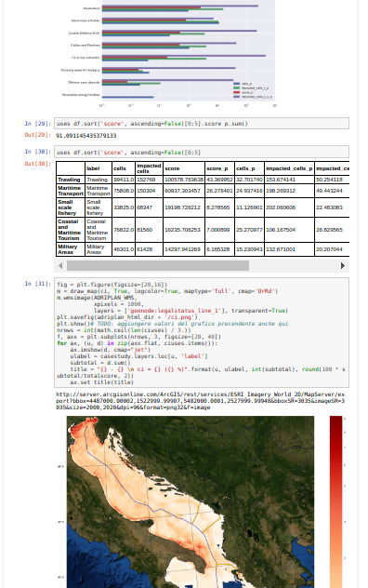Click the table scrollbar left arrow

tap(60, 265)
